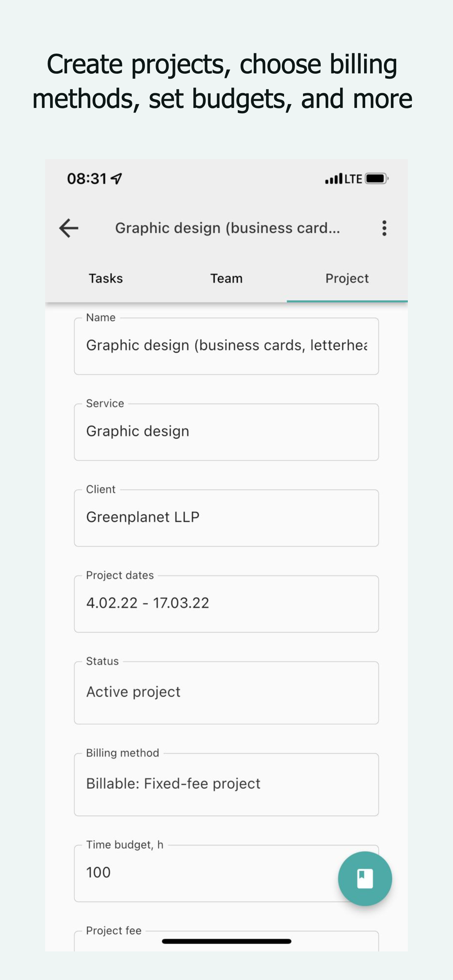Edit the project Name field

pyautogui.click(x=226, y=346)
